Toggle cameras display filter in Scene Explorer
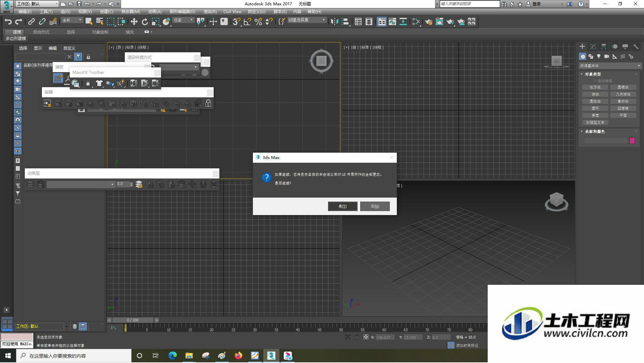 (x=18, y=89)
